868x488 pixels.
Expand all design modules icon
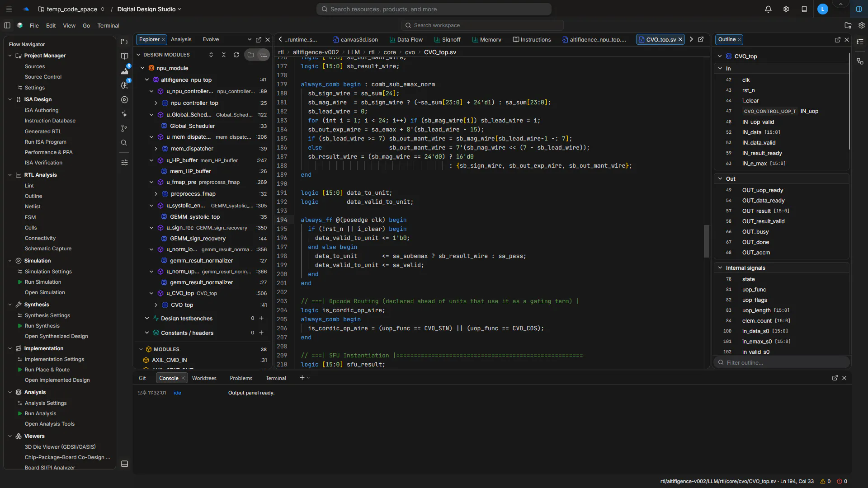click(x=211, y=55)
